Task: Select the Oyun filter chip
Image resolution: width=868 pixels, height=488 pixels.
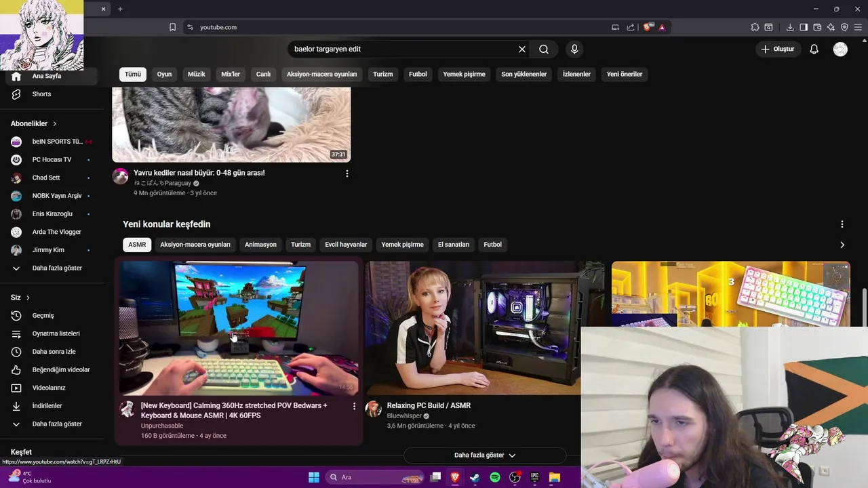Action: pyautogui.click(x=165, y=74)
